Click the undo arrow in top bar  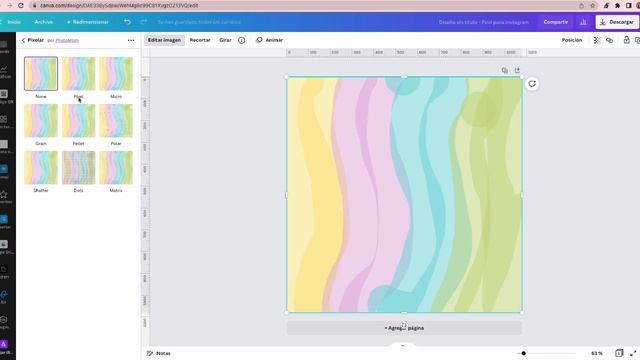tap(127, 22)
